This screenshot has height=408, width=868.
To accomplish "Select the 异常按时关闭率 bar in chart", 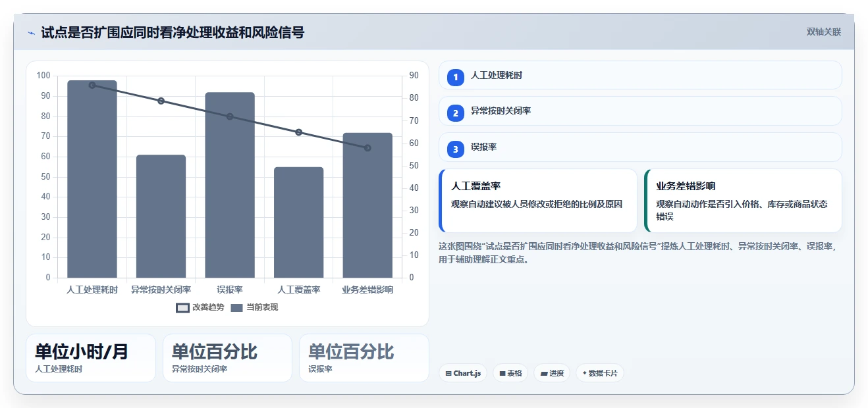I will pyautogui.click(x=161, y=217).
